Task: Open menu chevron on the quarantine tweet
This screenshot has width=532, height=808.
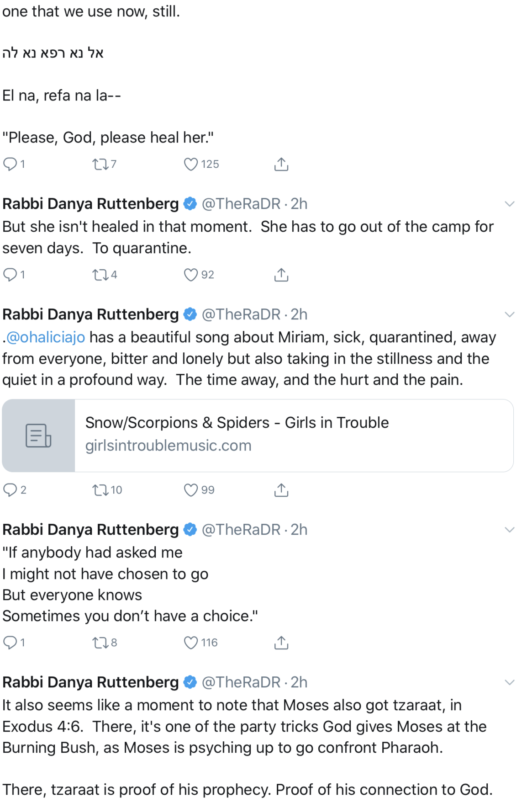Action: [x=510, y=204]
